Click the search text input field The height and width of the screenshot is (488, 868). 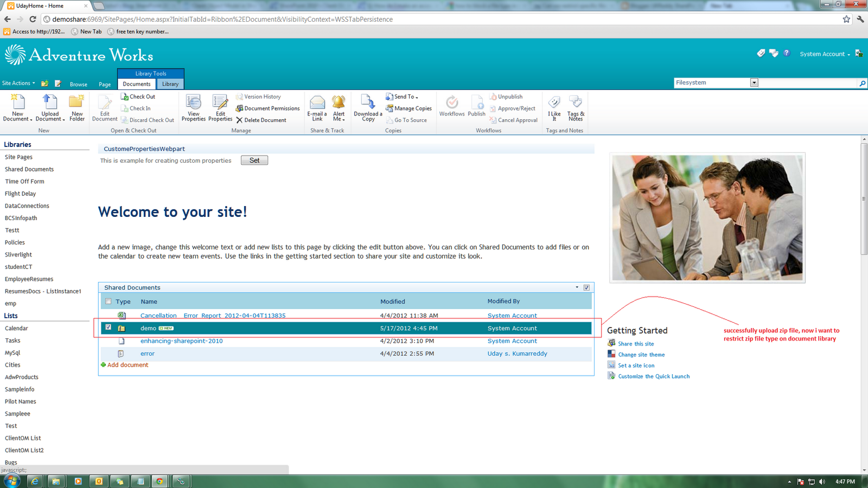pyautogui.click(x=808, y=83)
